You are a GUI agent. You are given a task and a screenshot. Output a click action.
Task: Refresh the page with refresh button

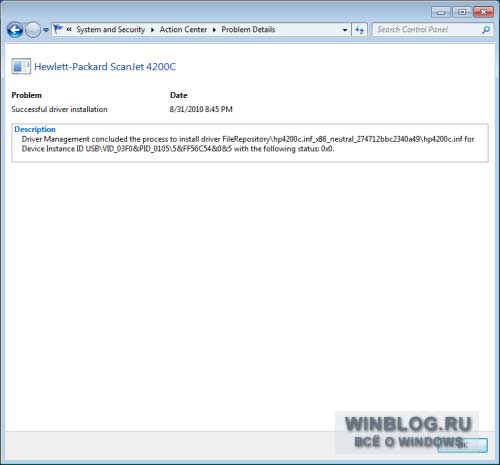click(360, 30)
